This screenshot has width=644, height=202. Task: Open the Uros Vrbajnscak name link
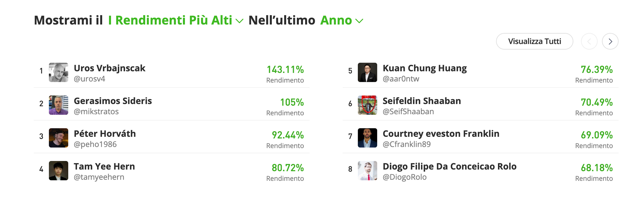(109, 68)
